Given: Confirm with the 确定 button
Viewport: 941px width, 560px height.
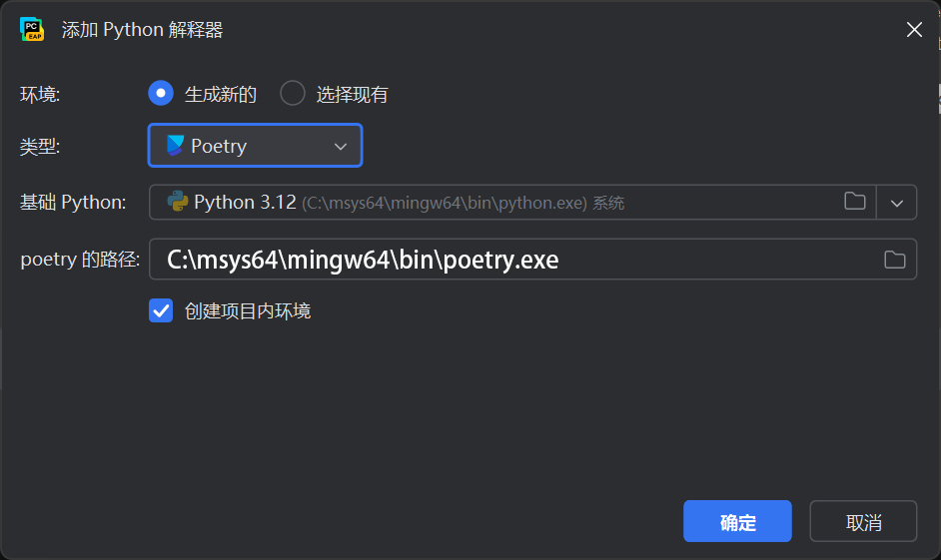Looking at the screenshot, I should (737, 522).
